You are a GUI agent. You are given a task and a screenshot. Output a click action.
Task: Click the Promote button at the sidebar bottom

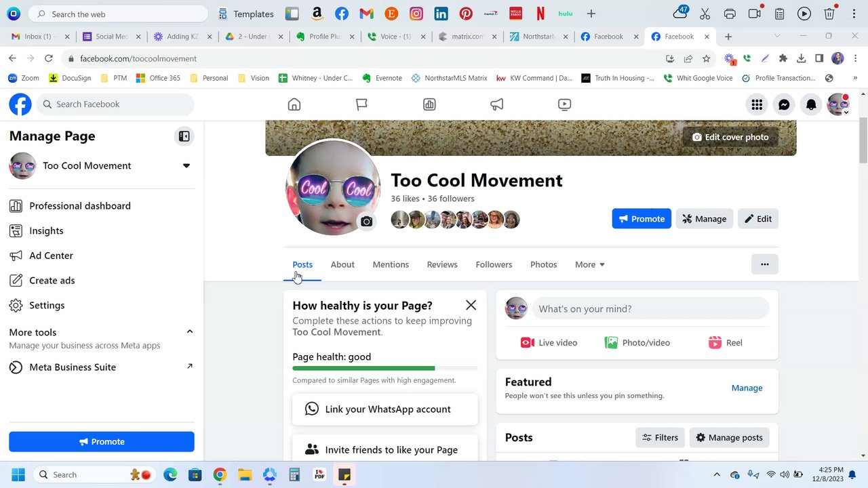click(x=102, y=442)
